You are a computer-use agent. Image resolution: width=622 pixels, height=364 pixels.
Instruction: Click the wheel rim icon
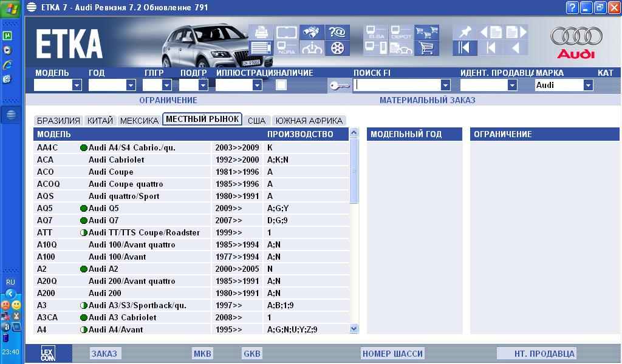338,48
